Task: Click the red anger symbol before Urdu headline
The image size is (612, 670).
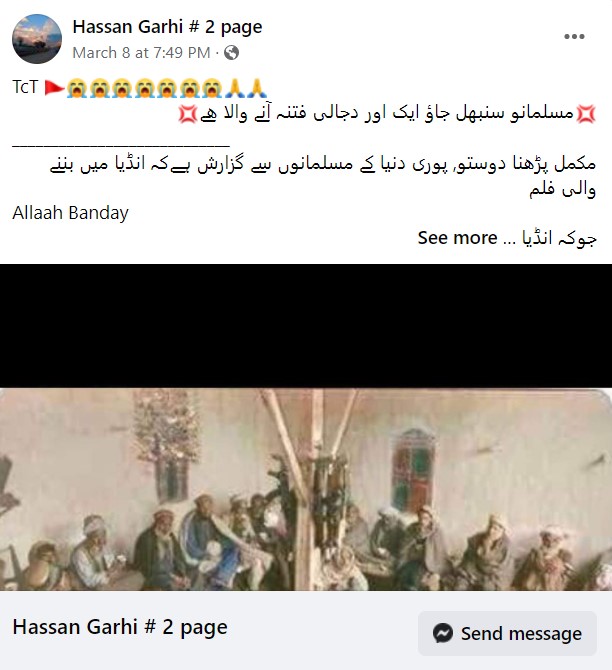Action: tap(585, 114)
